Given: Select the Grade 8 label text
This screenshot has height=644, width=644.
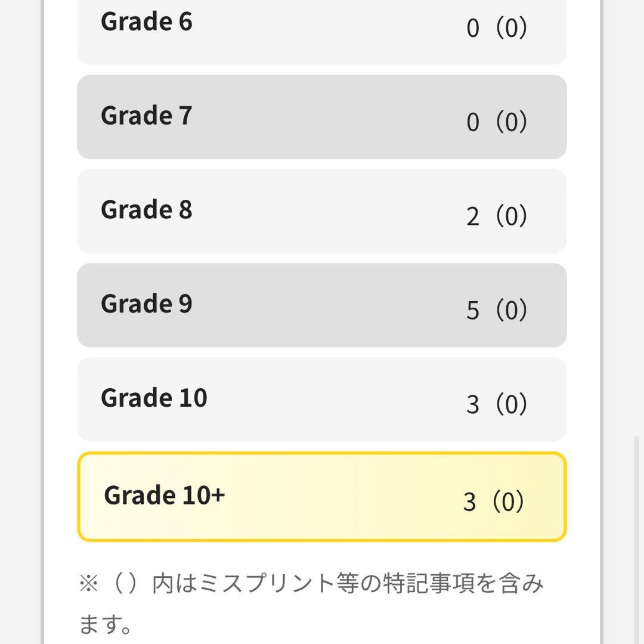Looking at the screenshot, I should [147, 210].
